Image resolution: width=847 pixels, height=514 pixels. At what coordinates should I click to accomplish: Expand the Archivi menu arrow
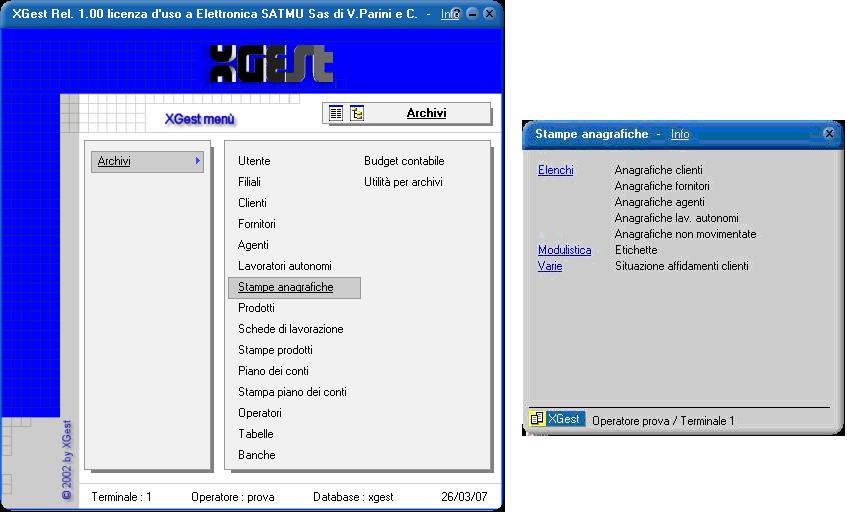click(x=198, y=161)
